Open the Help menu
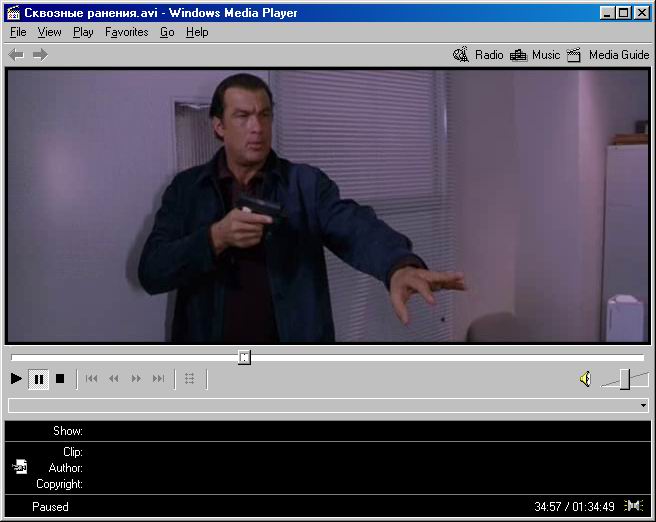Viewport: 656px width, 522px height. pos(197,32)
